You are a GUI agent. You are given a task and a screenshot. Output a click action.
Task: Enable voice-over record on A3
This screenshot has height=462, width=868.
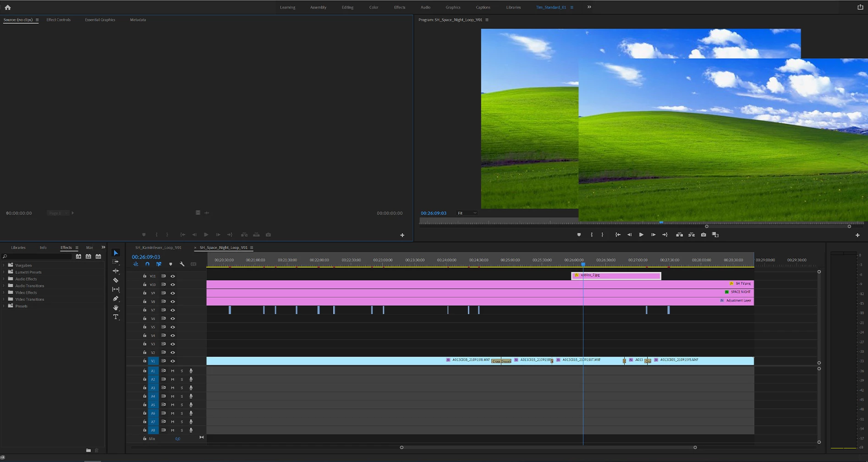[x=191, y=388]
